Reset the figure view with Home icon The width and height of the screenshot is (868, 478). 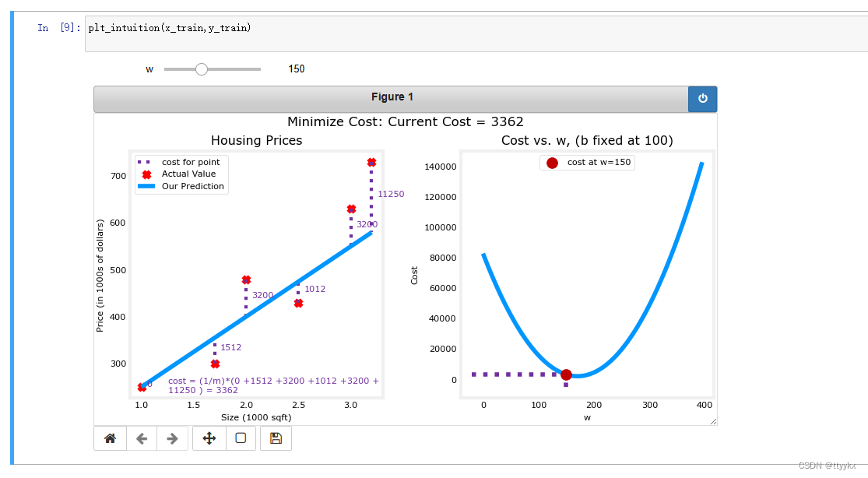coord(111,438)
